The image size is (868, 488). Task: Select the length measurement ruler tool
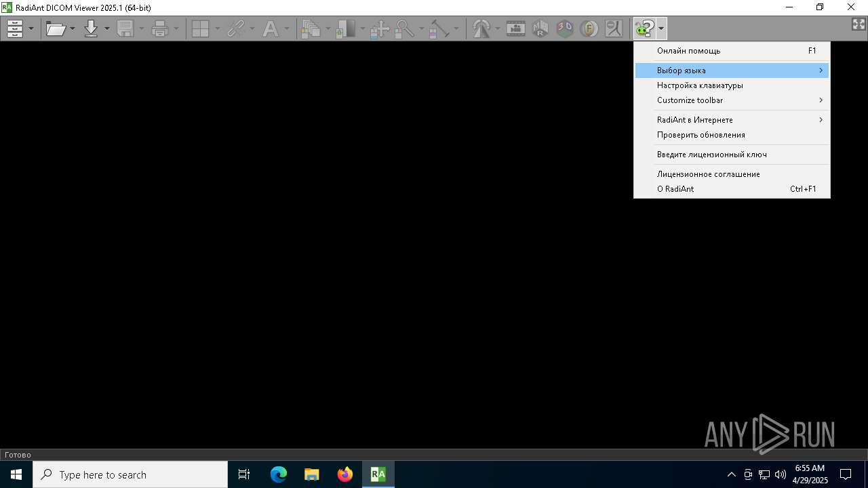click(439, 28)
